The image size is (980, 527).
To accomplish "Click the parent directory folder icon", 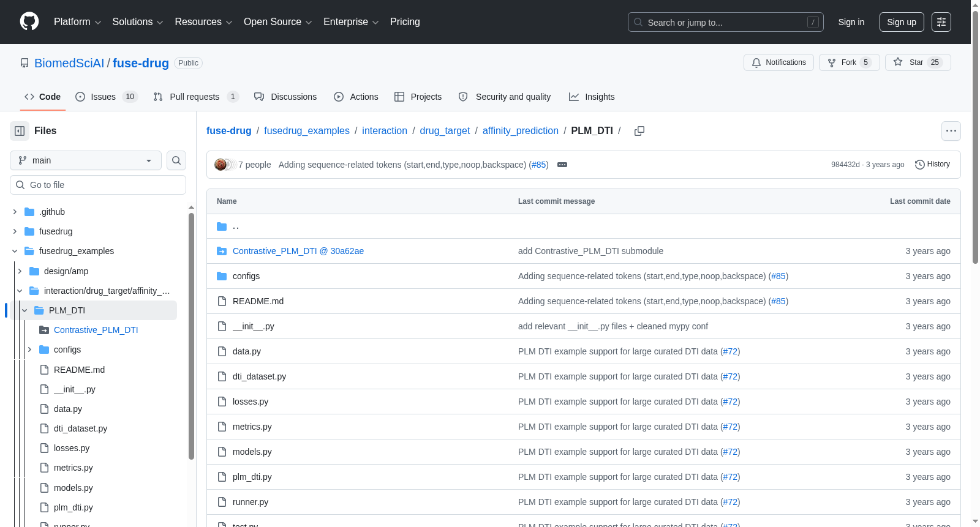I will coord(222,226).
